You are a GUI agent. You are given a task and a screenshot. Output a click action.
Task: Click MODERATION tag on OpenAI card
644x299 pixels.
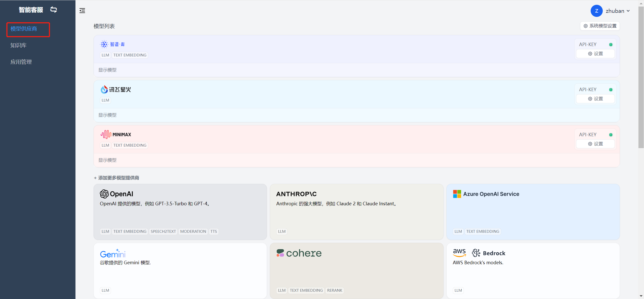(x=193, y=231)
